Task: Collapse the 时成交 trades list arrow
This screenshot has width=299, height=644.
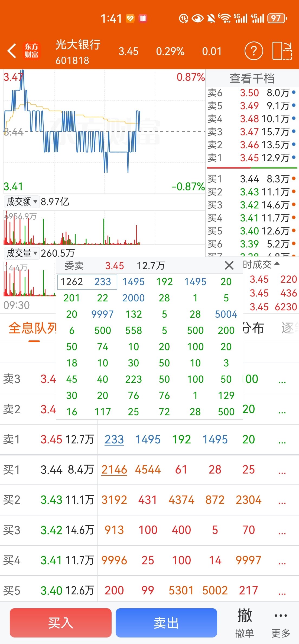Action: tap(277, 263)
